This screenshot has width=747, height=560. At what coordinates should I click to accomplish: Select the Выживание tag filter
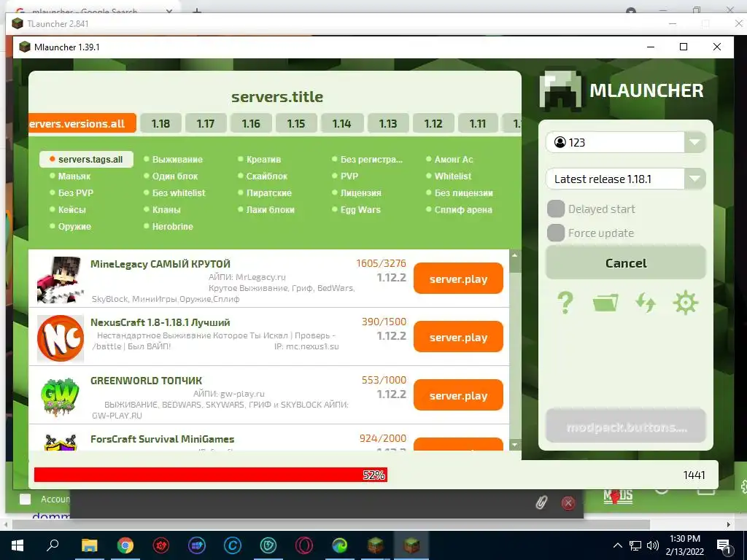174,160
